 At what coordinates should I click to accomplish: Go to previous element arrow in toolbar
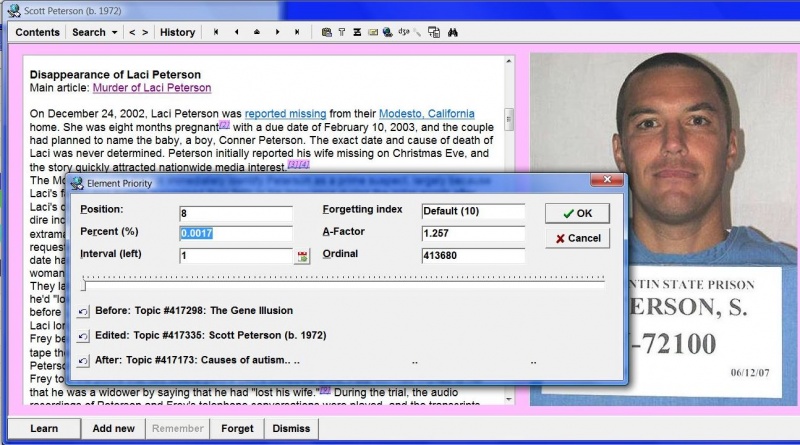point(236,32)
